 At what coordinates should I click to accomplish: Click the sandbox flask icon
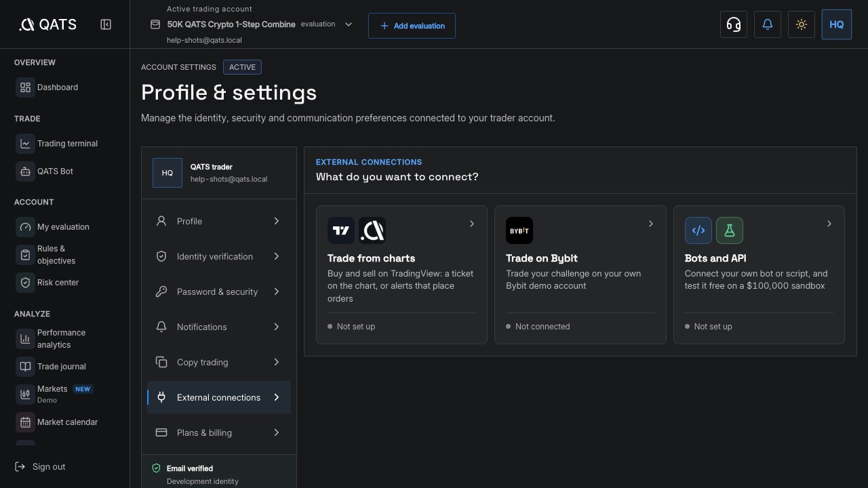(x=730, y=230)
